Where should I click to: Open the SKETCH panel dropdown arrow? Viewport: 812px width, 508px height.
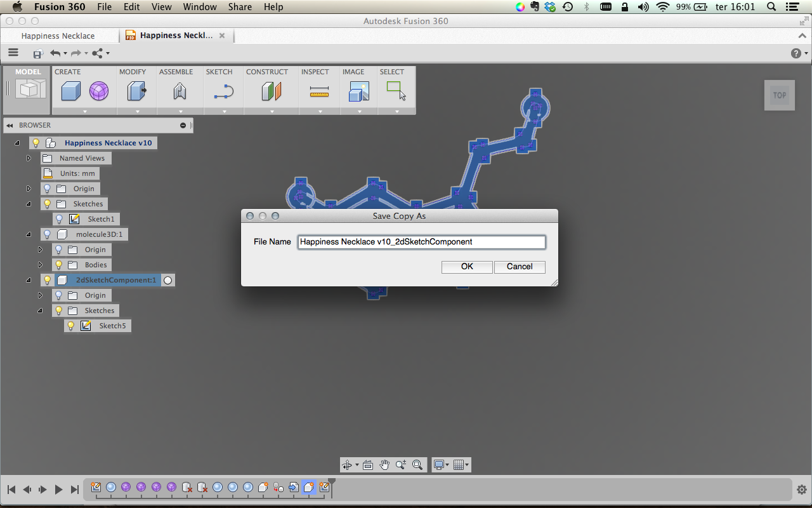224,112
